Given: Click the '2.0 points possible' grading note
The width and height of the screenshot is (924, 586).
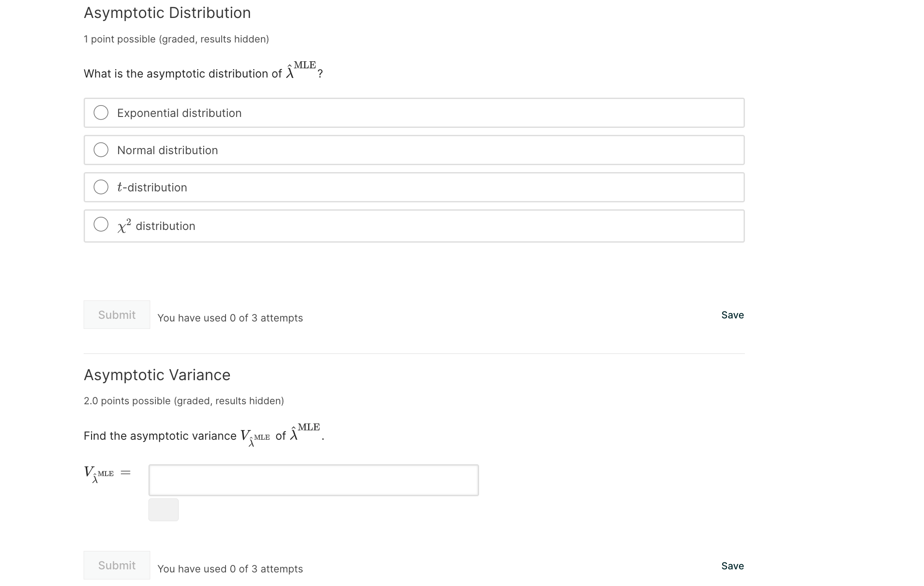Looking at the screenshot, I should click(183, 401).
